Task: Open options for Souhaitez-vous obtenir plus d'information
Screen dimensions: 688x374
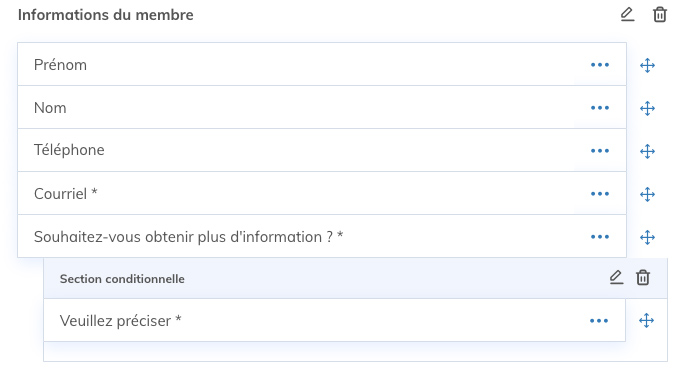Action: [x=600, y=237]
